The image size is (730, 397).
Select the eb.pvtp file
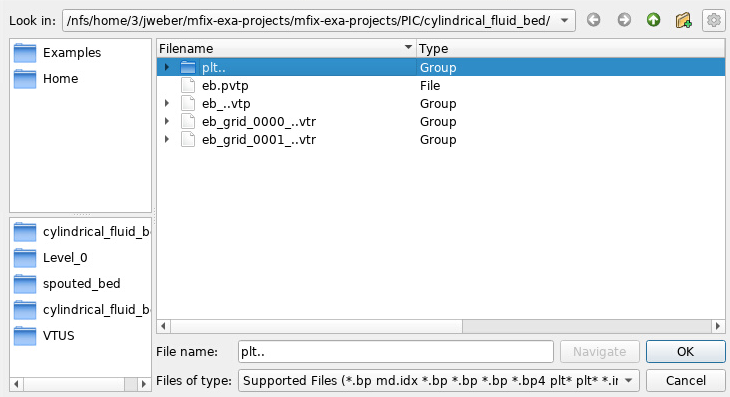point(225,86)
